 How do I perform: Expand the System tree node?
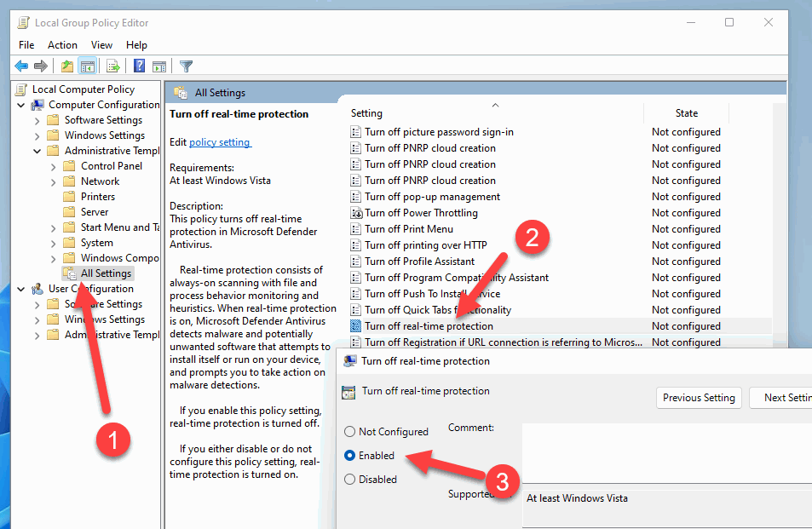[x=54, y=244]
